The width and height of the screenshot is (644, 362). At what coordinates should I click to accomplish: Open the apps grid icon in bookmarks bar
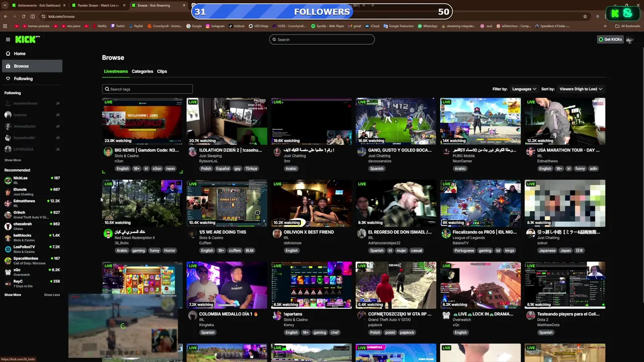(6, 26)
